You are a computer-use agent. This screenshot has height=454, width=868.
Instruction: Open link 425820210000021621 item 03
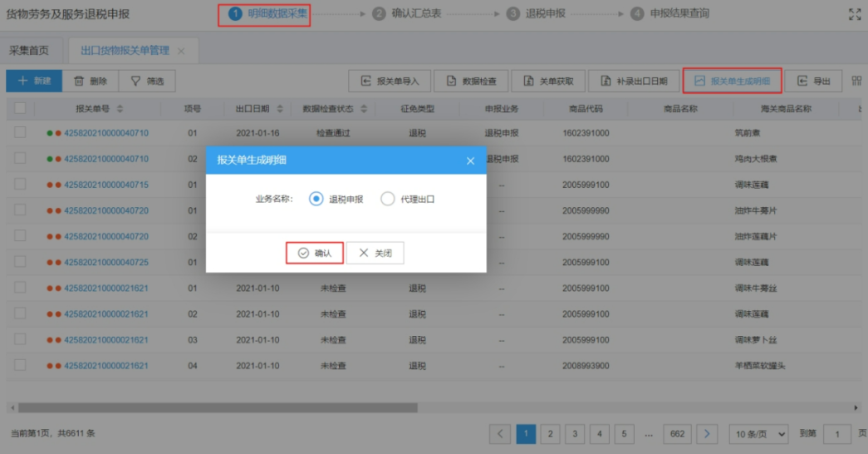[x=106, y=340]
